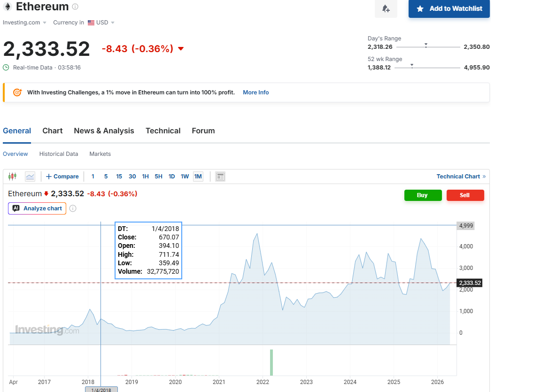541x392 pixels.
Task: Switch chart interval to 1W
Action: 185,177
